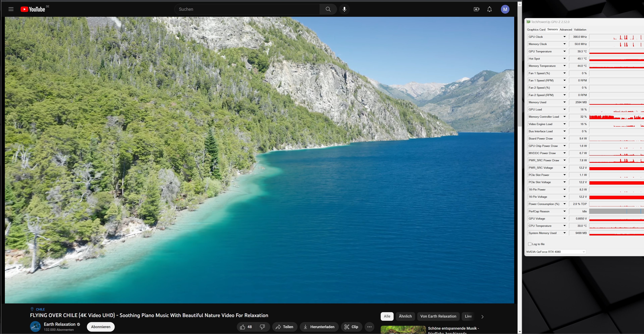Dislike the video with thumbs down
Screen dimensions: 644x334
[x=262, y=327]
